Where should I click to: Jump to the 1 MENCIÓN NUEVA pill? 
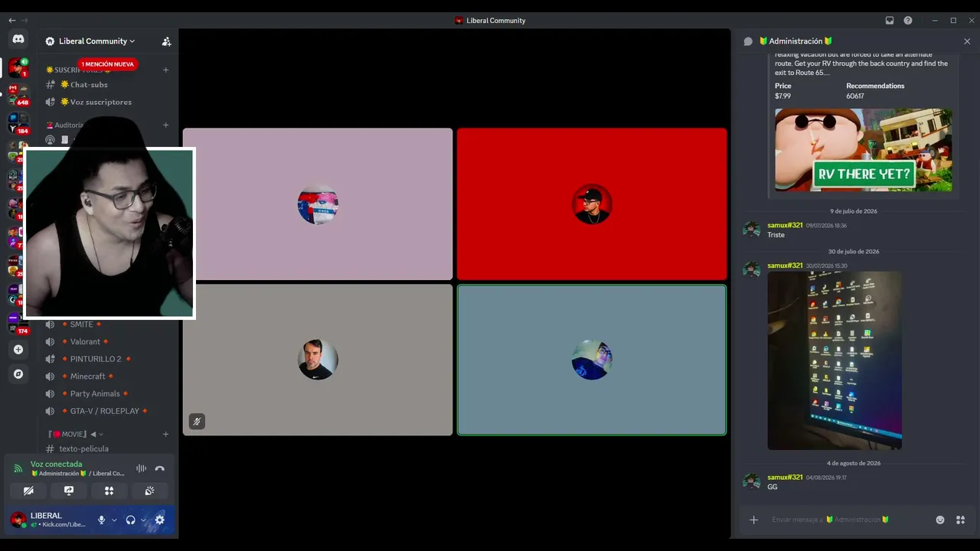click(x=107, y=64)
